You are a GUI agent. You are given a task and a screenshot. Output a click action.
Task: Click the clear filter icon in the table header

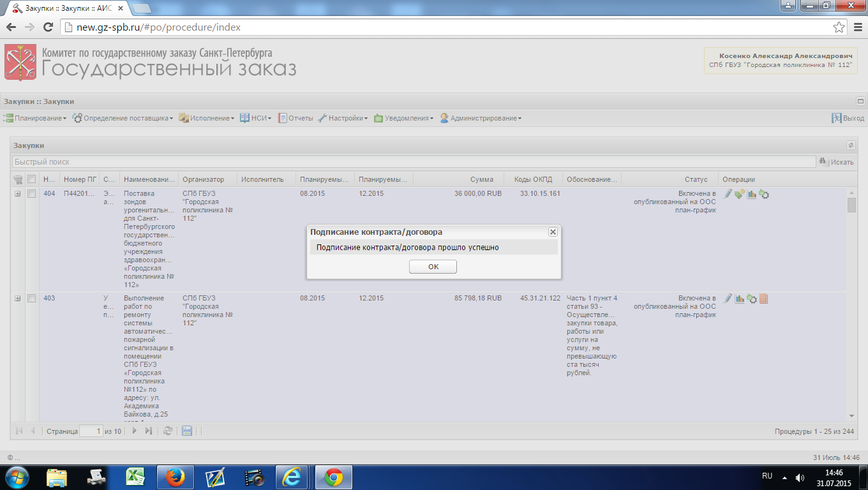pyautogui.click(x=18, y=179)
